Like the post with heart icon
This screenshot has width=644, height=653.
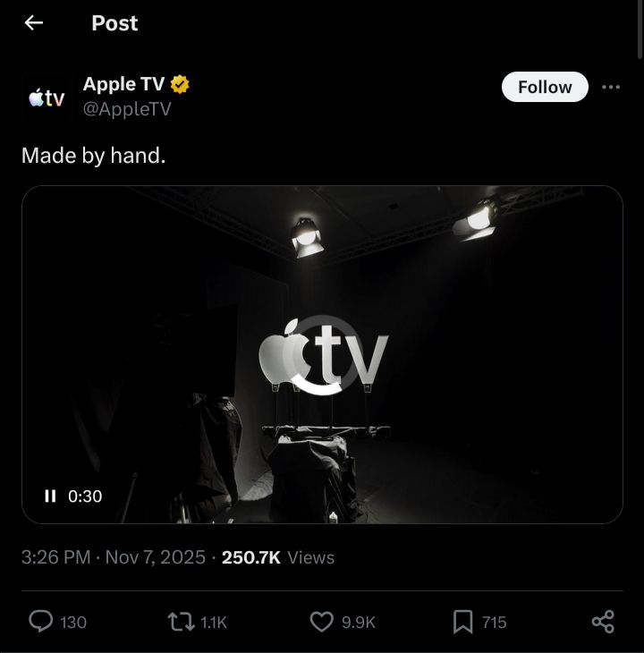[322, 622]
